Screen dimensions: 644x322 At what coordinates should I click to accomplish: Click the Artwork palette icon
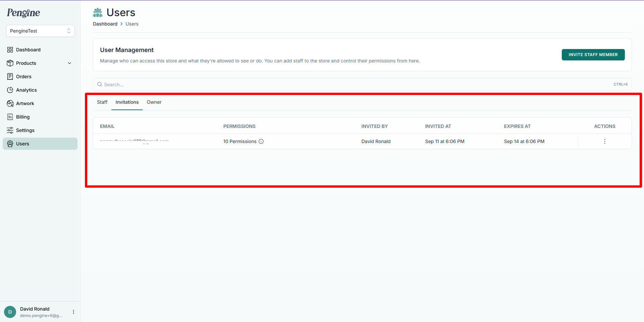(x=10, y=103)
